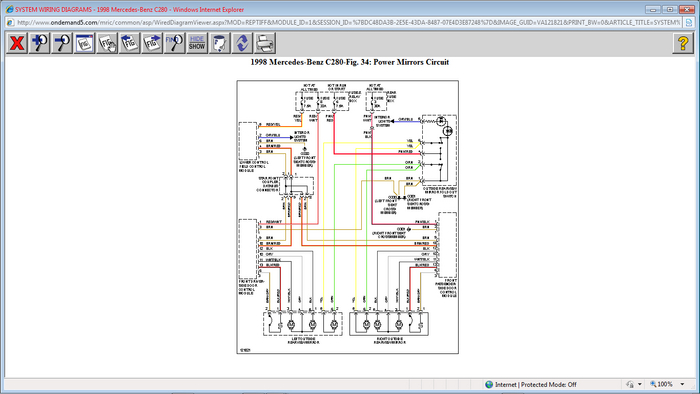700x394 pixels.
Task: Open figure in window icon
Action: coord(84,43)
